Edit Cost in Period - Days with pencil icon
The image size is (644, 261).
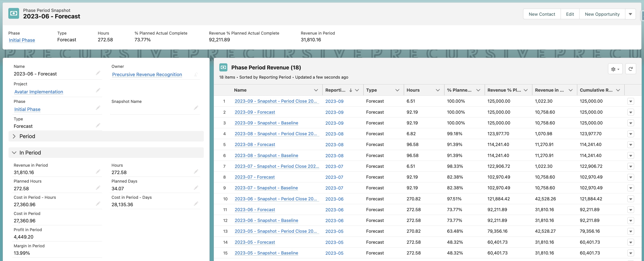196,203
